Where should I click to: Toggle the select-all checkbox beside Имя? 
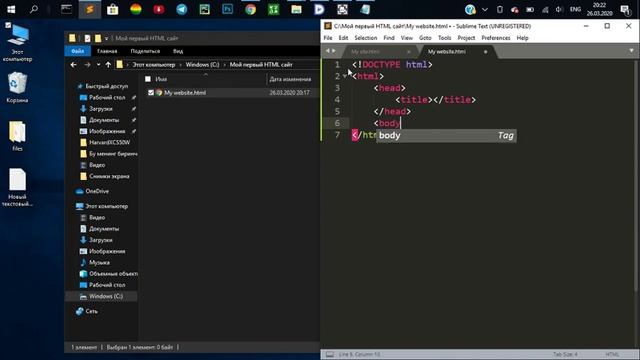pos(148,79)
